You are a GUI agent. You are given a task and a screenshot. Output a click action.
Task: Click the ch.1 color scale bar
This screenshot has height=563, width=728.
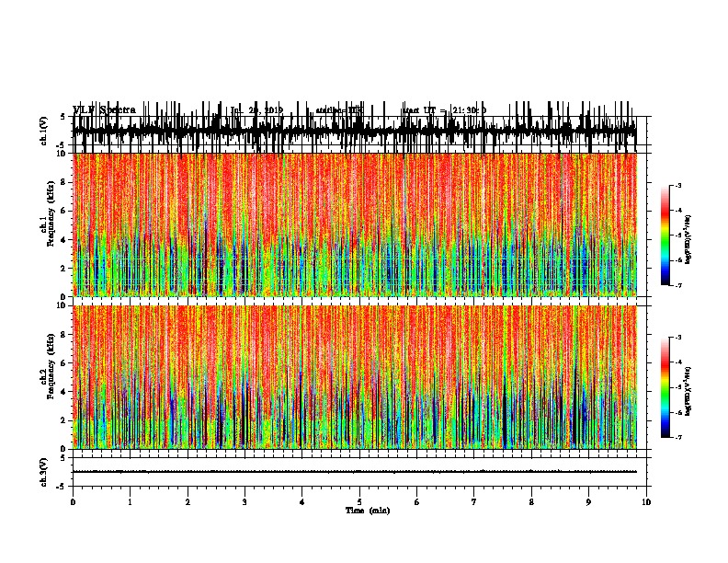pos(665,236)
